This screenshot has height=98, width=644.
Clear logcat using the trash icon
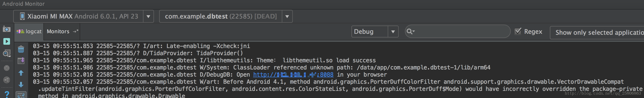click(x=21, y=49)
